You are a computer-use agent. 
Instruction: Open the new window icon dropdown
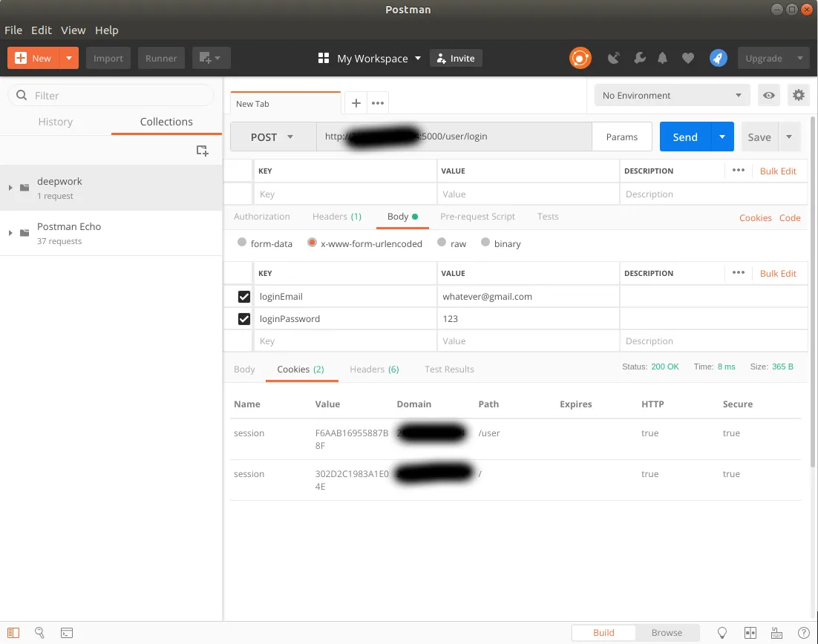click(212, 58)
